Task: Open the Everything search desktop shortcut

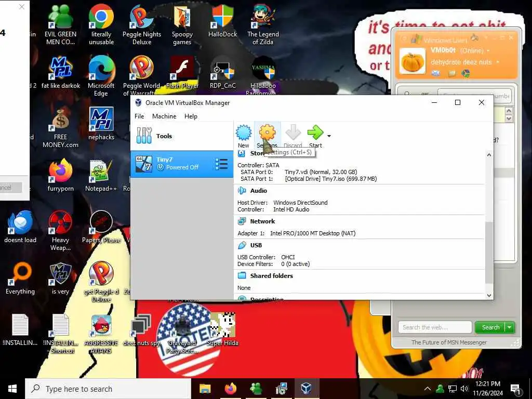Action: click(x=20, y=278)
